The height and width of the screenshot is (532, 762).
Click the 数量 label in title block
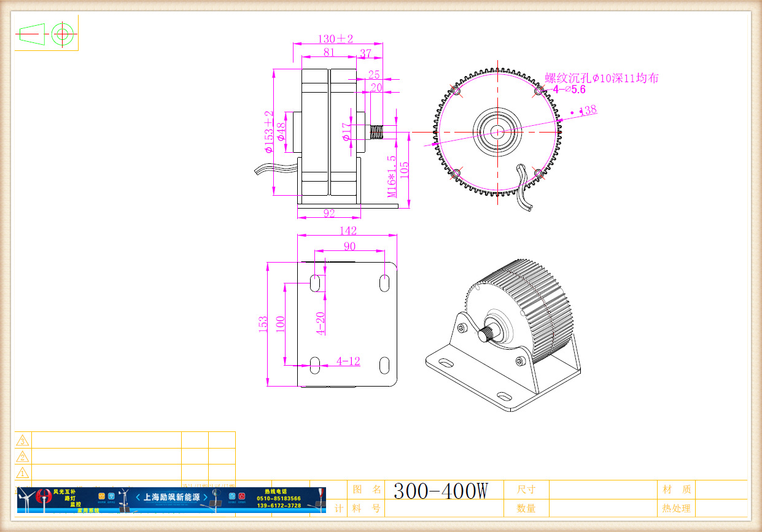(x=526, y=509)
